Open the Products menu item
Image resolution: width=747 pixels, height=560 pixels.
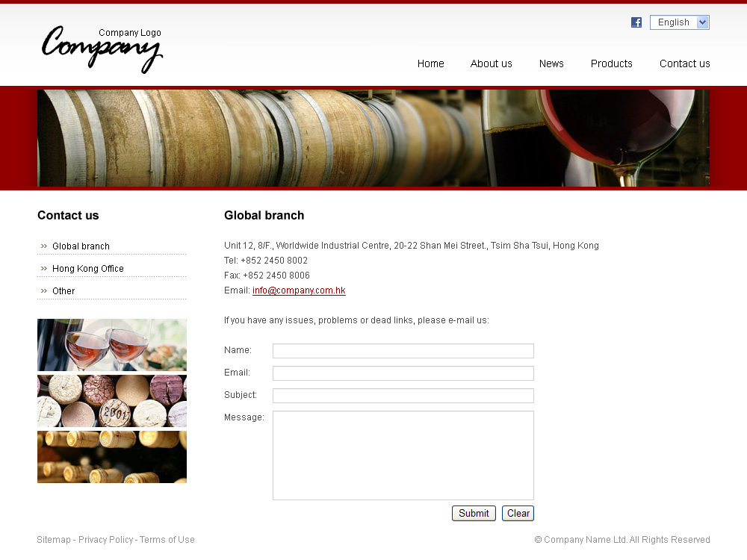click(x=611, y=63)
